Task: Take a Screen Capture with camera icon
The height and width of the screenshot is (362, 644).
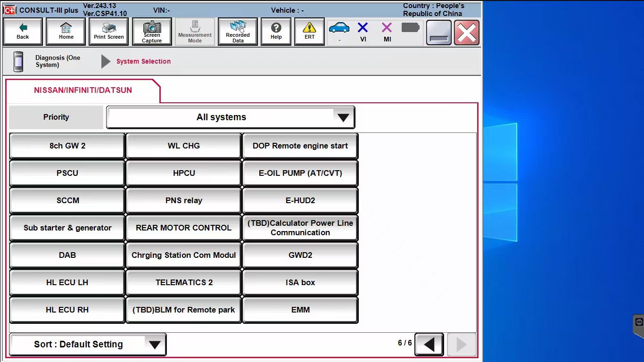Action: coord(152,32)
